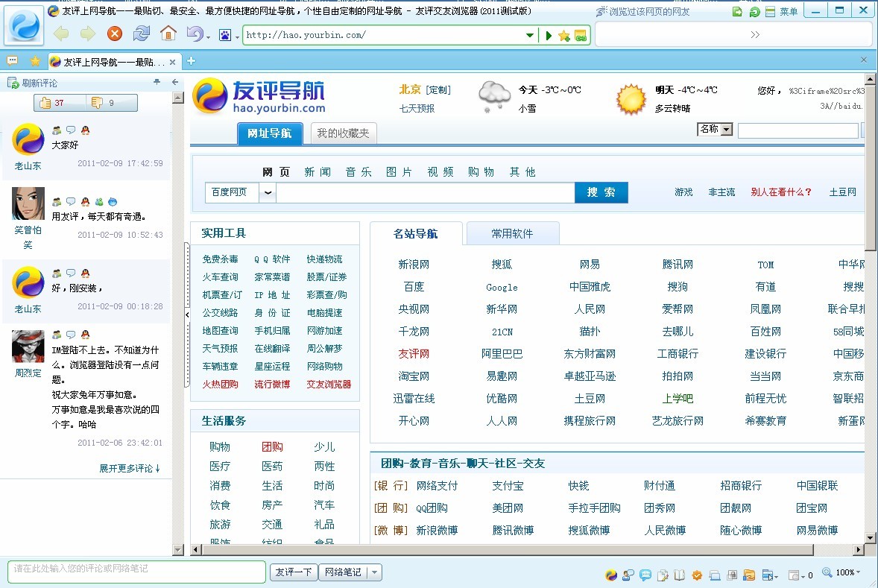Click the blue speech bubble status icon

click(645, 575)
